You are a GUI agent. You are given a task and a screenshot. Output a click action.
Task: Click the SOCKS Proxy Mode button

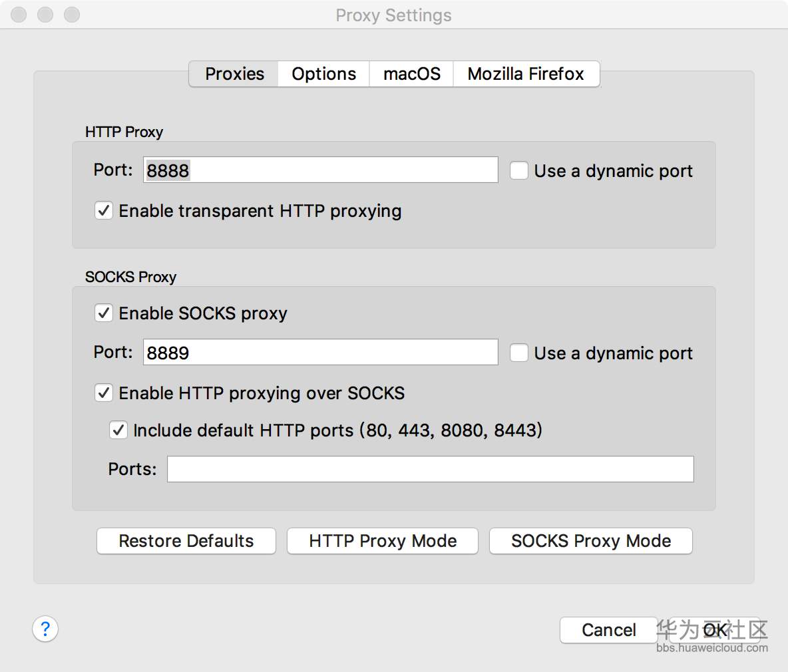point(590,541)
